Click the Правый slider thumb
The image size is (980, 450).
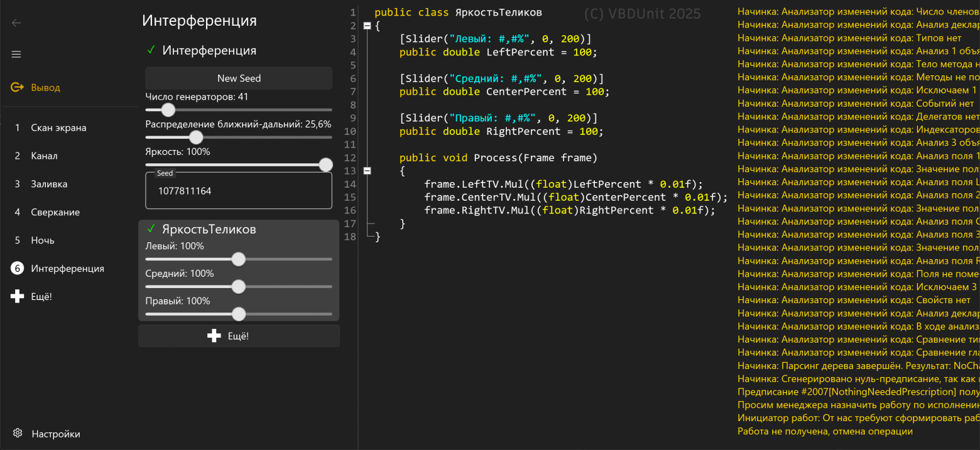pos(238,314)
